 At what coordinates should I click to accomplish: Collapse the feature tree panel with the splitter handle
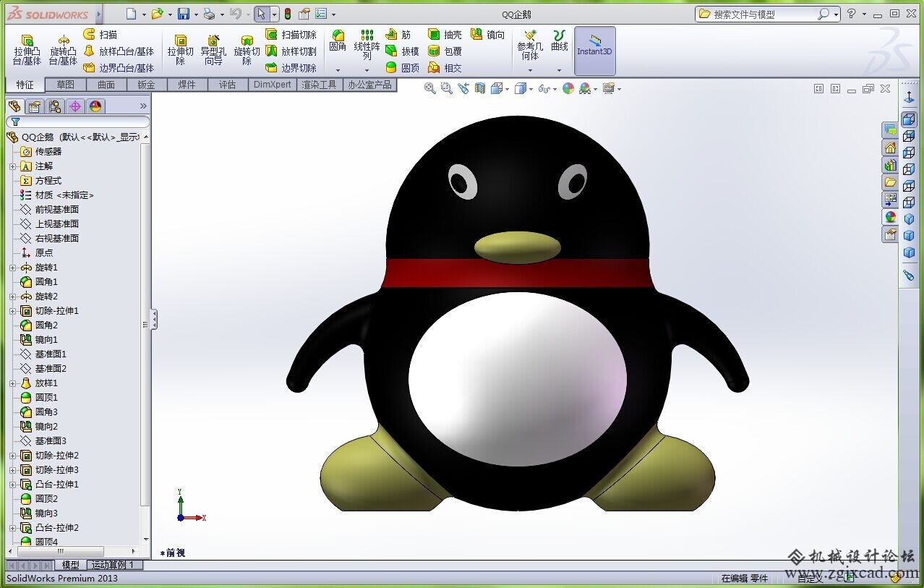pyautogui.click(x=154, y=320)
